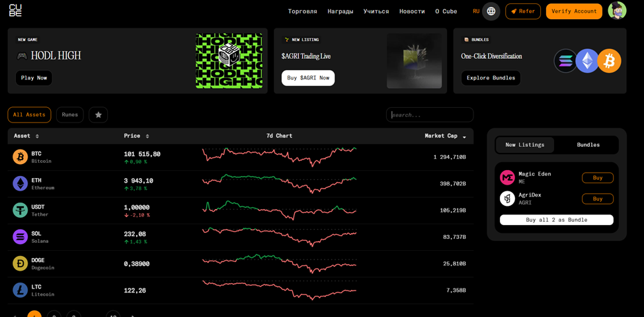Open the Ethereum 7d chart
The width and height of the screenshot is (644, 317).
point(279,183)
